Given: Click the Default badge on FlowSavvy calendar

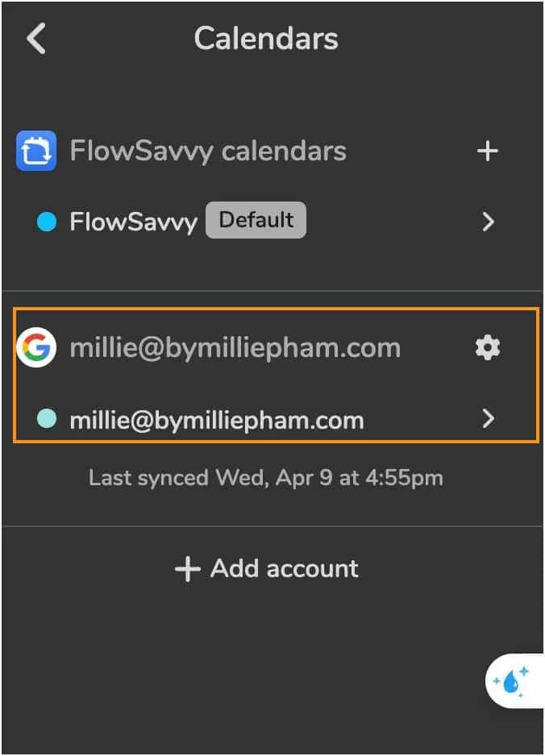Looking at the screenshot, I should (256, 220).
